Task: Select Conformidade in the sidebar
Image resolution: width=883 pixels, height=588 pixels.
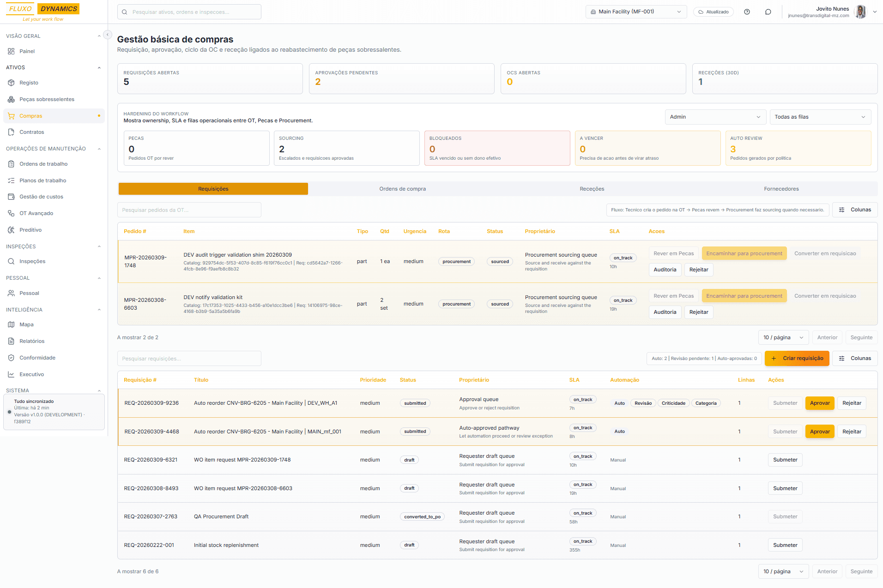Action: (x=37, y=357)
